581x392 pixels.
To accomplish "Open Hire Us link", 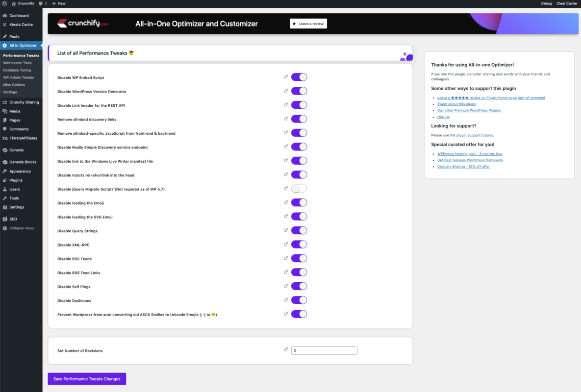I will click(443, 117).
